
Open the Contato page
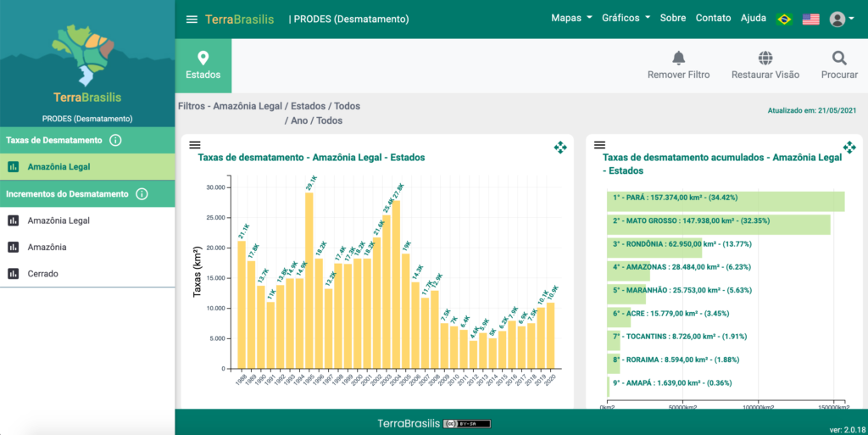713,19
